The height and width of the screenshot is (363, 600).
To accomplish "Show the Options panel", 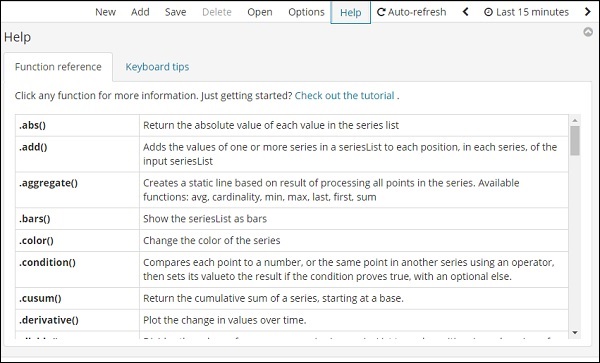I will [306, 12].
